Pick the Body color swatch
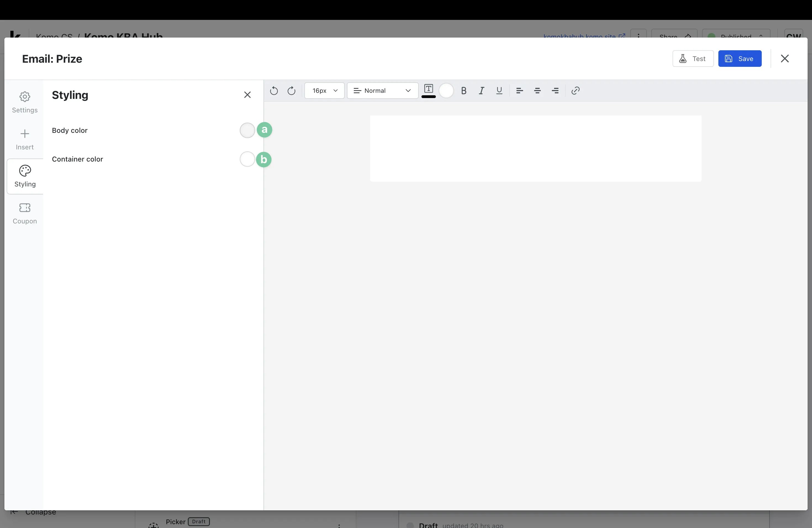812x528 pixels. click(x=247, y=130)
